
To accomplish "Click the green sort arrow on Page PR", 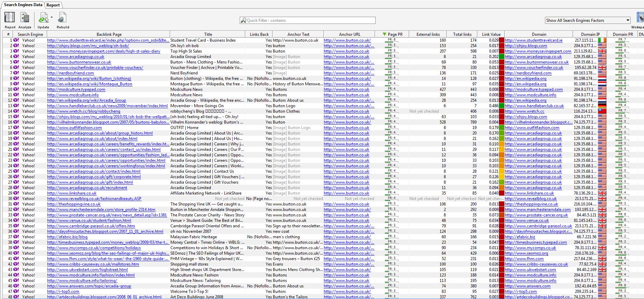I will pos(384,34).
